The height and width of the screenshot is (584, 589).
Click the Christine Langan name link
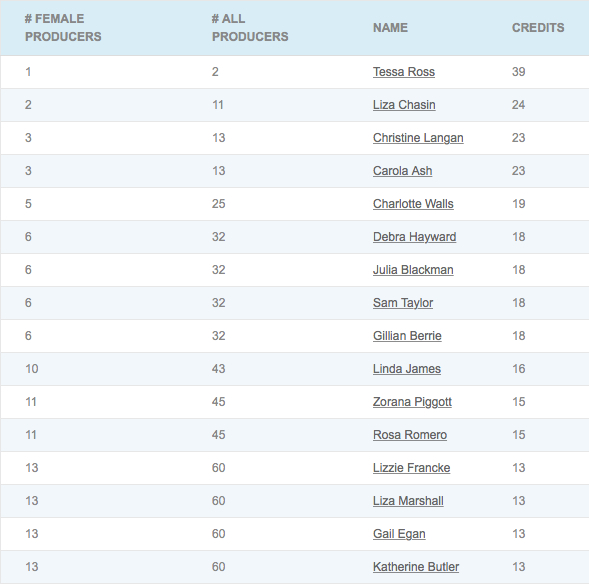click(418, 138)
